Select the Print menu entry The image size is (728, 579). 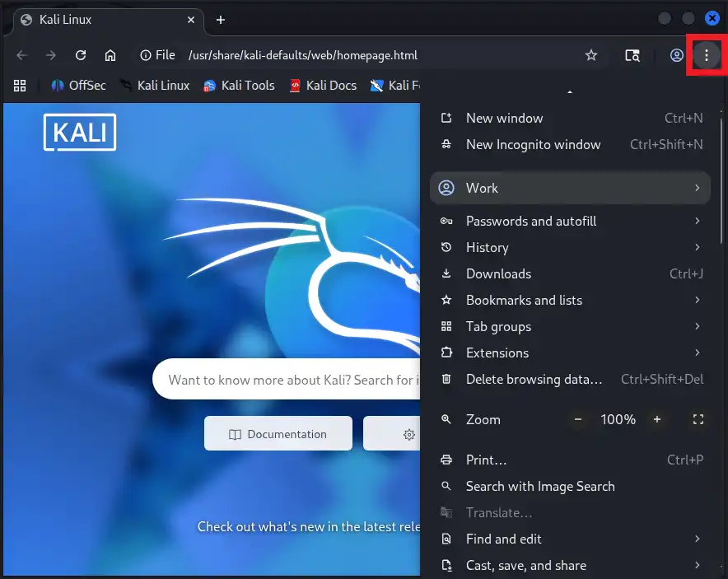click(486, 460)
